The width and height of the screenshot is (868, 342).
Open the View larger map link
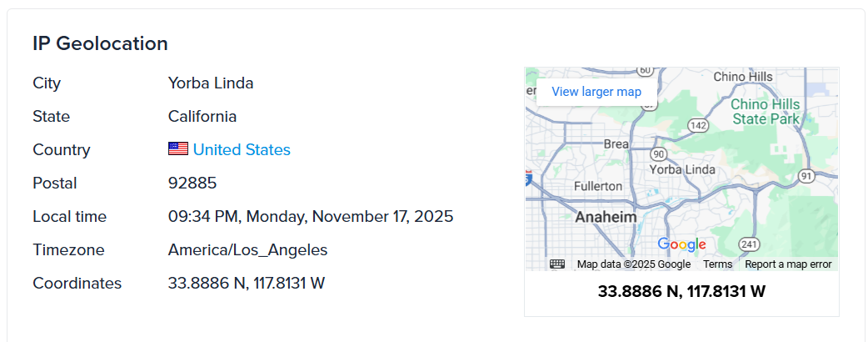596,92
